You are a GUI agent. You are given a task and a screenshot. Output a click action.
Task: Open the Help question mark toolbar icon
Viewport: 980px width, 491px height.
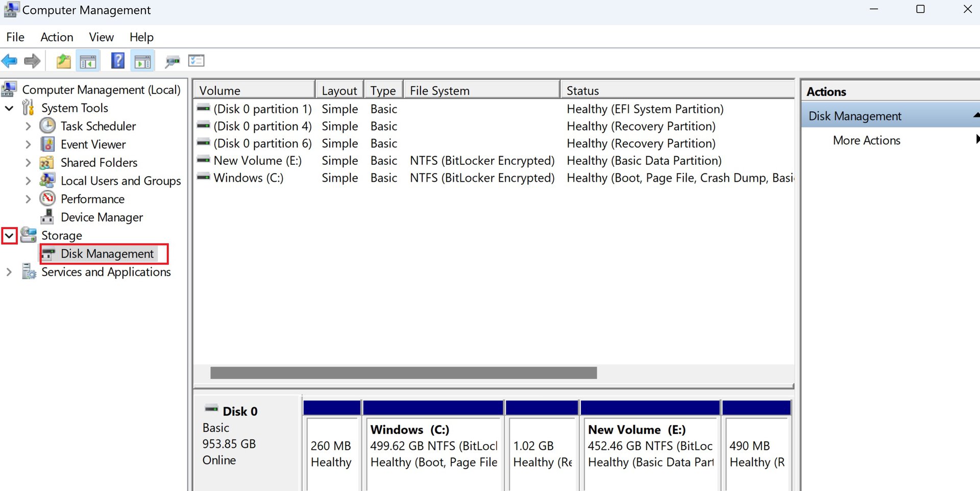coord(118,61)
